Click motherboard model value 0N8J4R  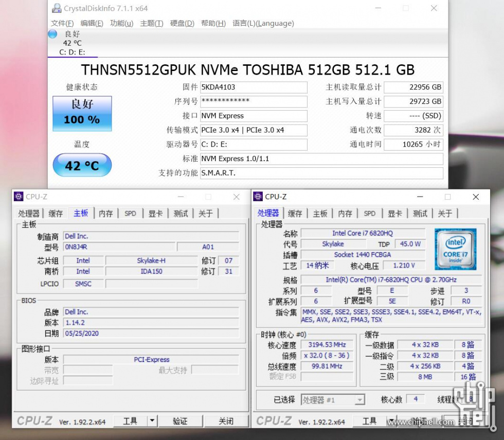[x=119, y=247]
